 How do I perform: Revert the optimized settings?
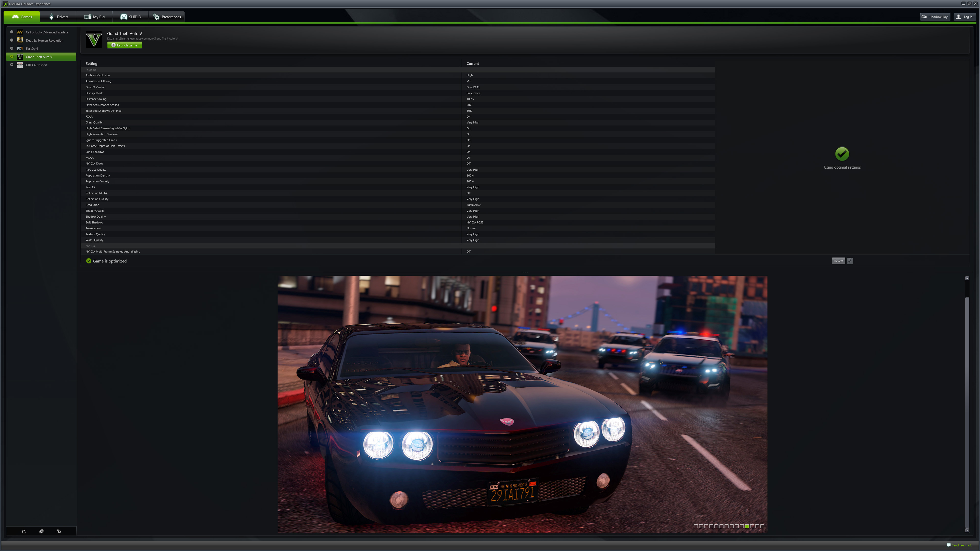(838, 261)
